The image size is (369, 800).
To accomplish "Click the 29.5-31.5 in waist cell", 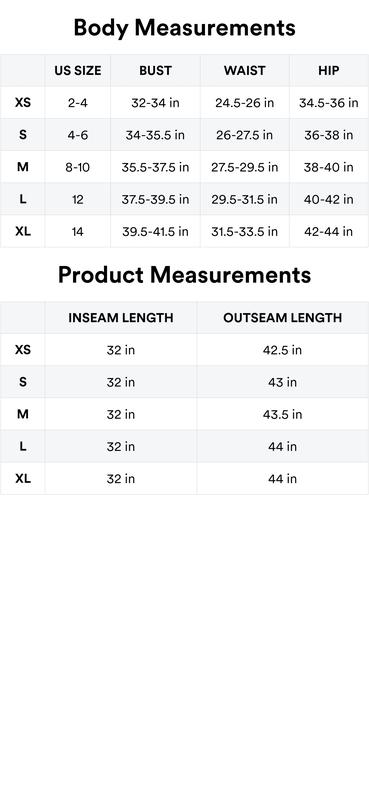I will 244,199.
